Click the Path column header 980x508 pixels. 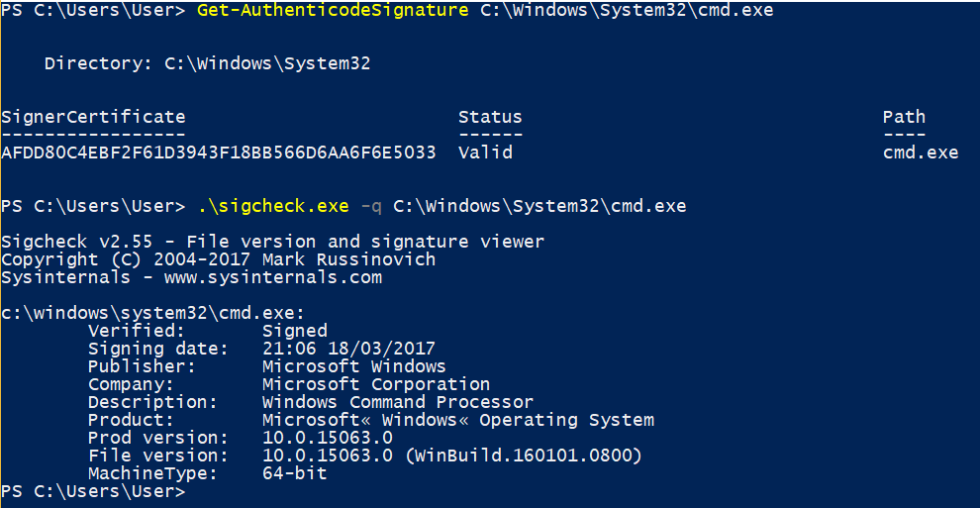click(904, 117)
